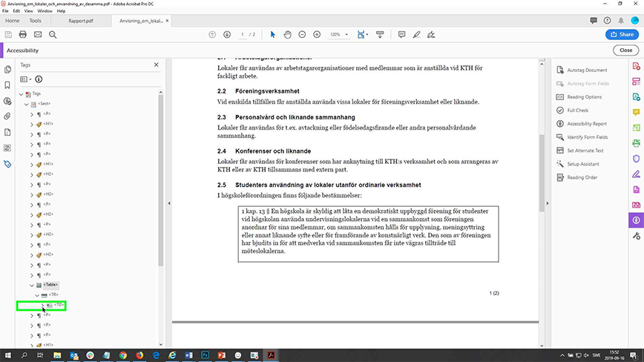The height and width of the screenshot is (362, 644).
Task: Choose the Highlight text pen tool
Action: [416, 34]
